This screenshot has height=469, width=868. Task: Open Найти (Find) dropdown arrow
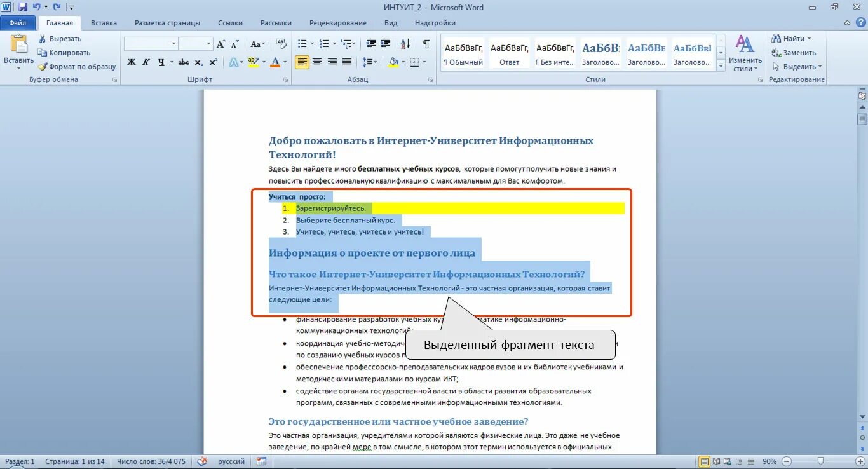[x=809, y=39]
